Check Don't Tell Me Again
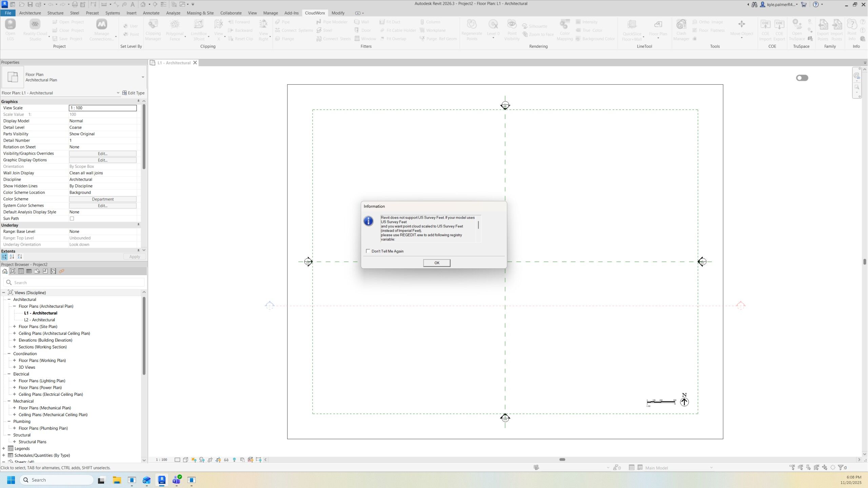The image size is (868, 488). [368, 251]
